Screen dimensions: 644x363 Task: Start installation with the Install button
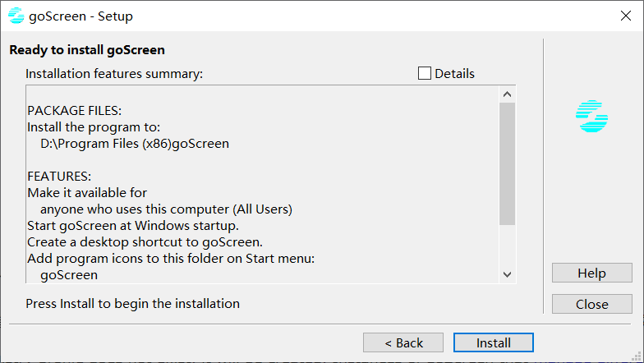point(494,342)
